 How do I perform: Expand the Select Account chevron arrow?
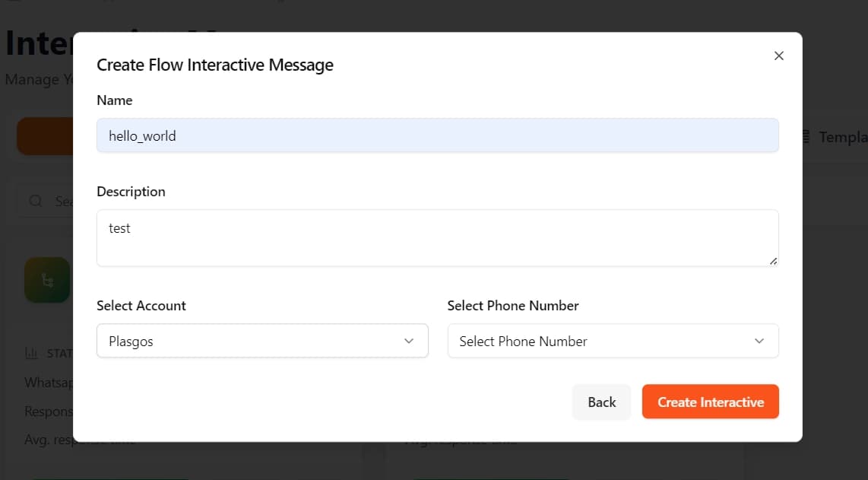click(x=408, y=341)
